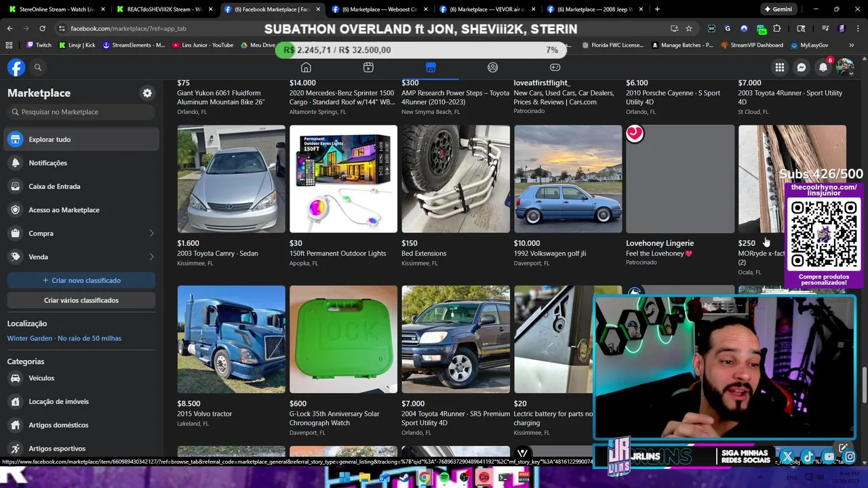The width and height of the screenshot is (868, 488).
Task: Open File Explorer from the taskbar
Action: pyautogui.click(x=364, y=478)
